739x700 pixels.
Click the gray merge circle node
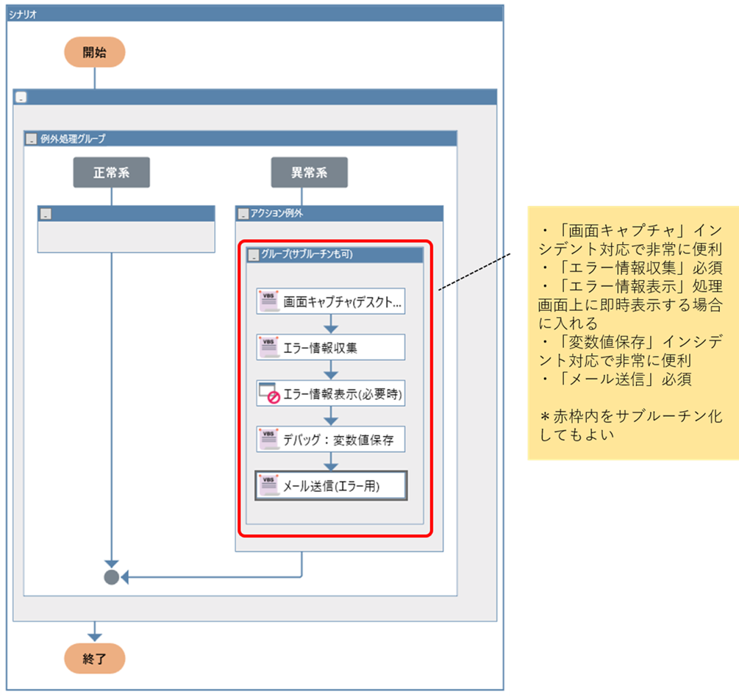pos(111,577)
